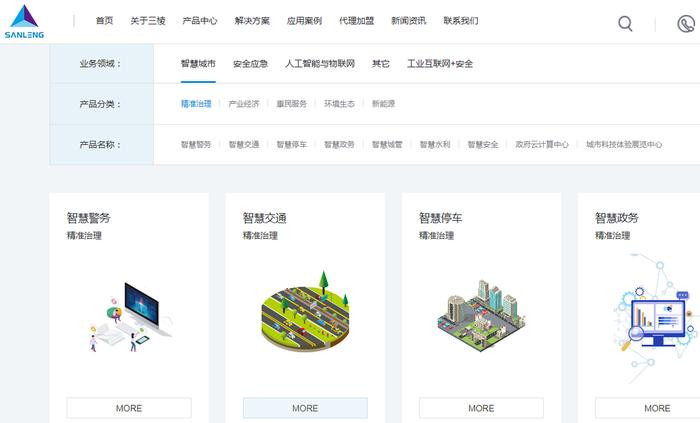Go to 首页 in navigation
The height and width of the screenshot is (423, 700).
coord(104,21)
